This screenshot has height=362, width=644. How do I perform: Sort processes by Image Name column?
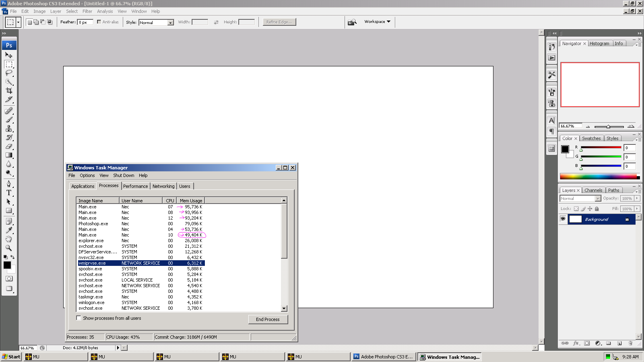pos(98,200)
